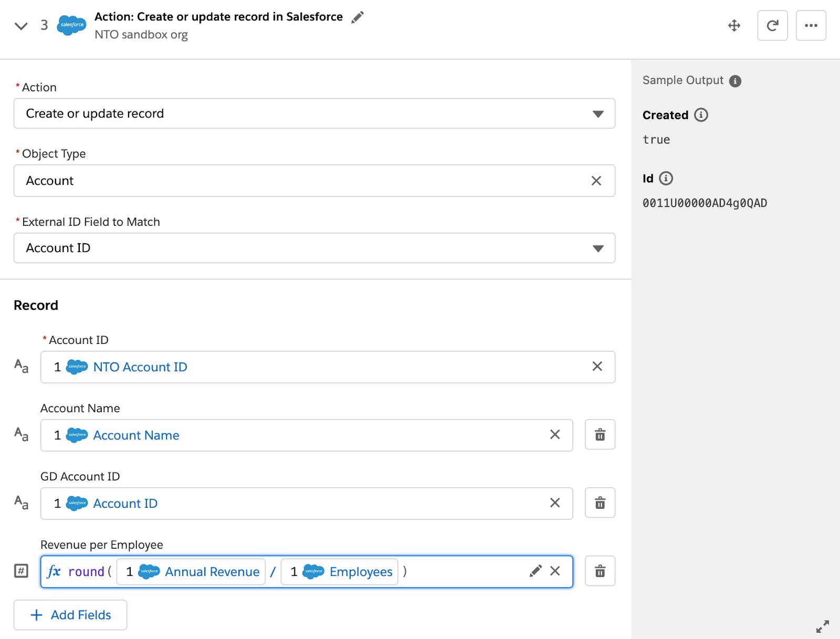
Task: Click text type icon beside Account ID field
Action: coord(21,366)
